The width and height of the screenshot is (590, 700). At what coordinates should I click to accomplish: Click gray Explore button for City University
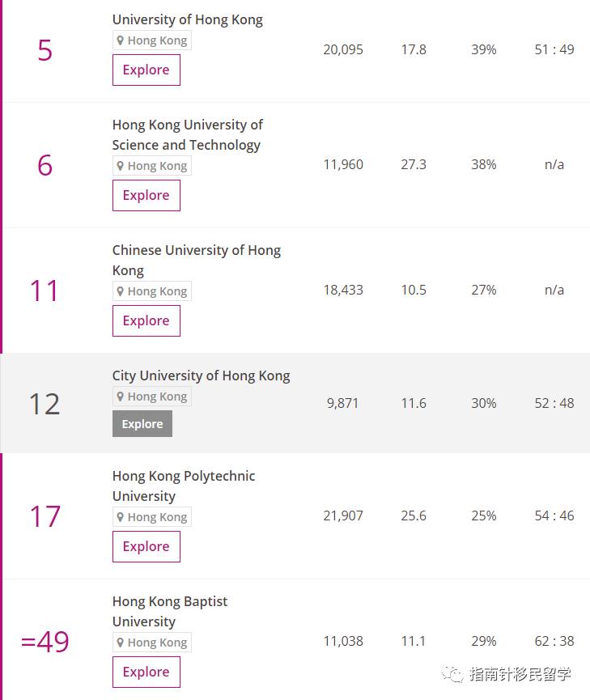point(142,424)
